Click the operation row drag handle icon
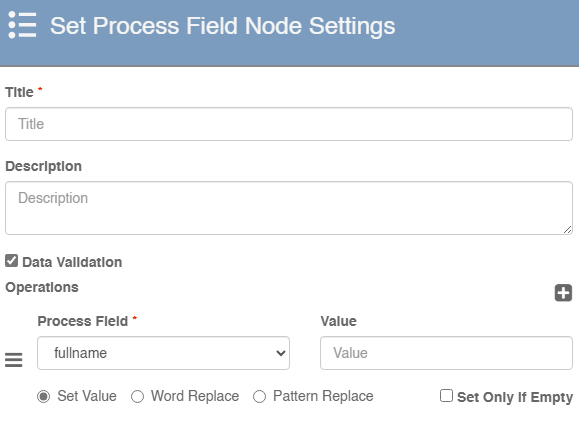 [14, 360]
